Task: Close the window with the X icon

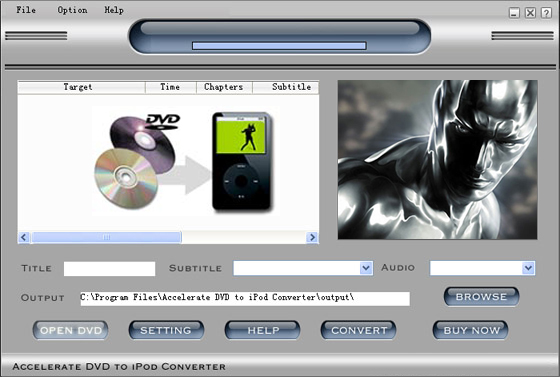Action: [530, 13]
